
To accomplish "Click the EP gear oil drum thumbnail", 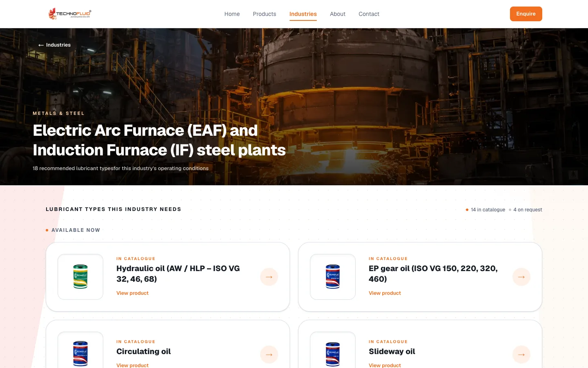I will click(x=333, y=277).
